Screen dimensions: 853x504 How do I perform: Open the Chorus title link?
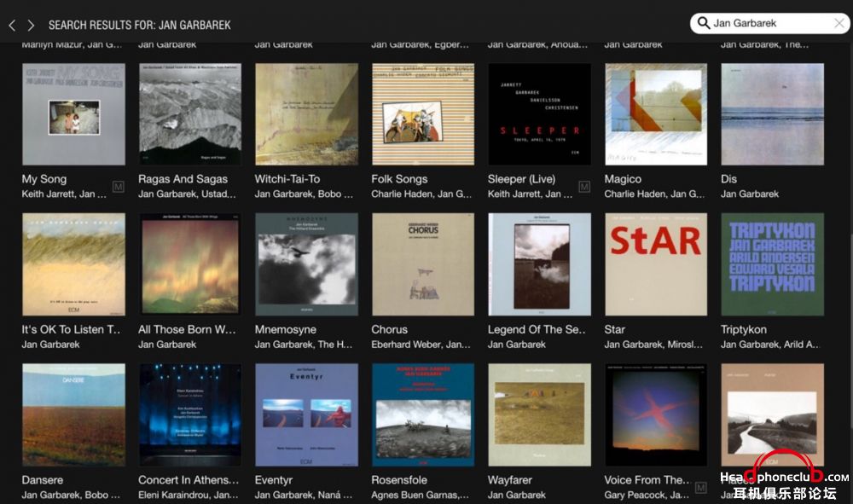click(390, 329)
